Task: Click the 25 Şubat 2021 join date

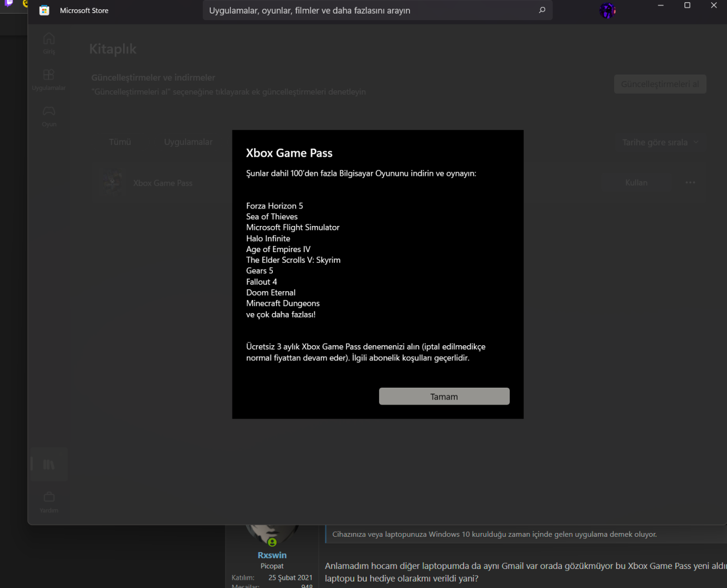Action: [x=290, y=577]
